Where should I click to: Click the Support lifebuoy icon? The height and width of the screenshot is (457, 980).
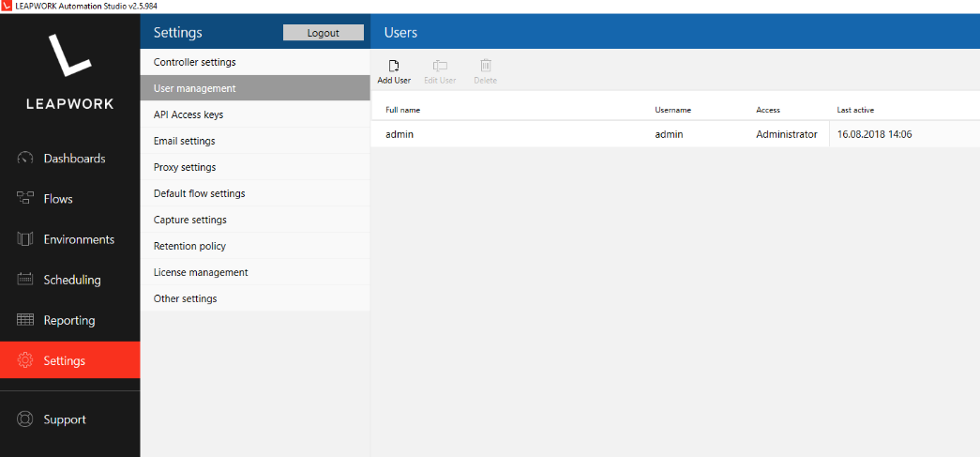[25, 419]
